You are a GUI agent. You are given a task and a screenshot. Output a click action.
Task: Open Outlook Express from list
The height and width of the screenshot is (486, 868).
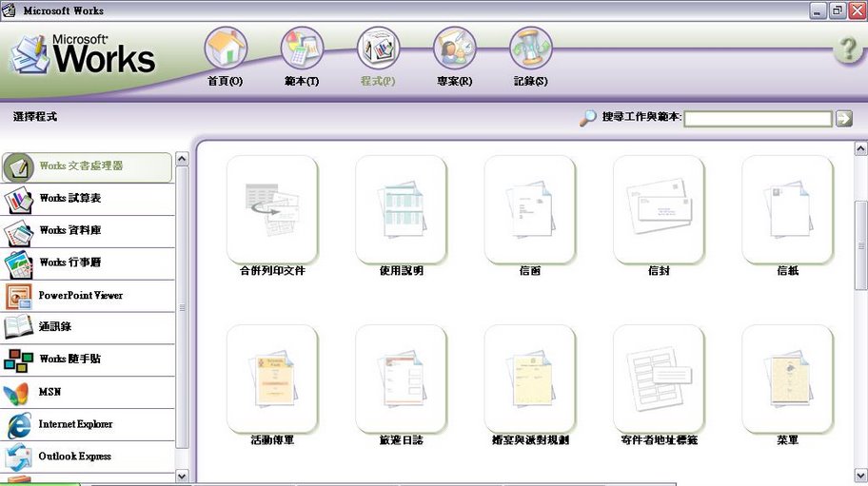click(x=87, y=457)
